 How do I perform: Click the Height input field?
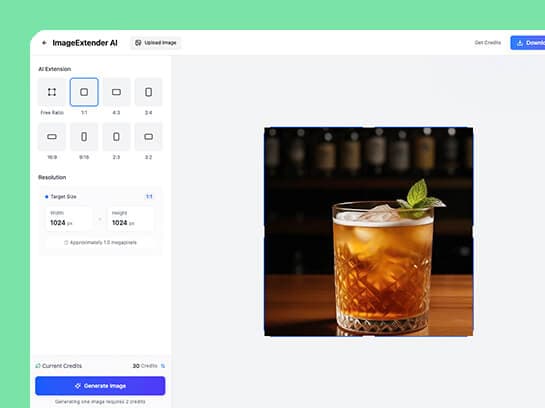(131, 219)
